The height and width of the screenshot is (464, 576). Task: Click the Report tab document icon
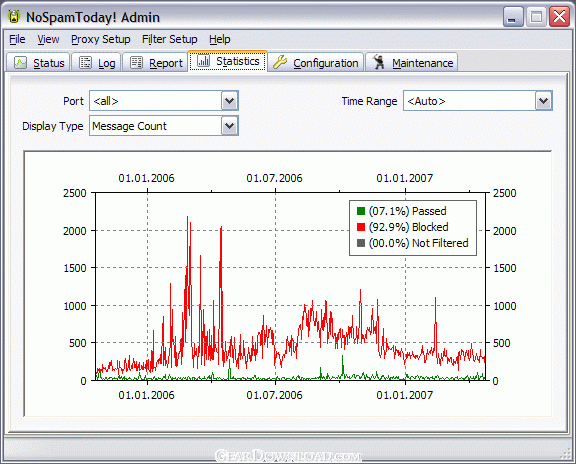coord(136,62)
